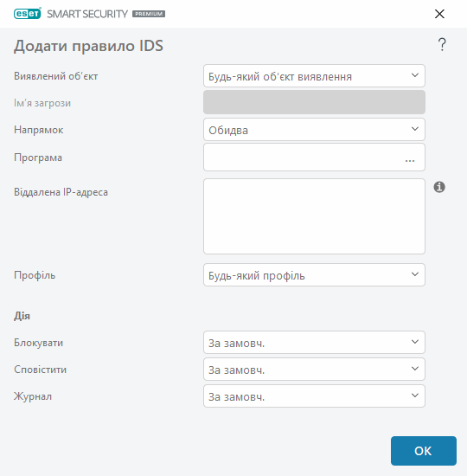467x476 pixels.
Task: Expand the Напрямок dropdown showing Обидва
Action: 314,130
